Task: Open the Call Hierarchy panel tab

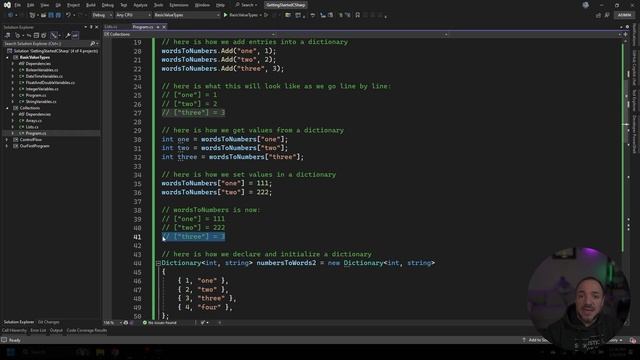Action: click(x=14, y=331)
